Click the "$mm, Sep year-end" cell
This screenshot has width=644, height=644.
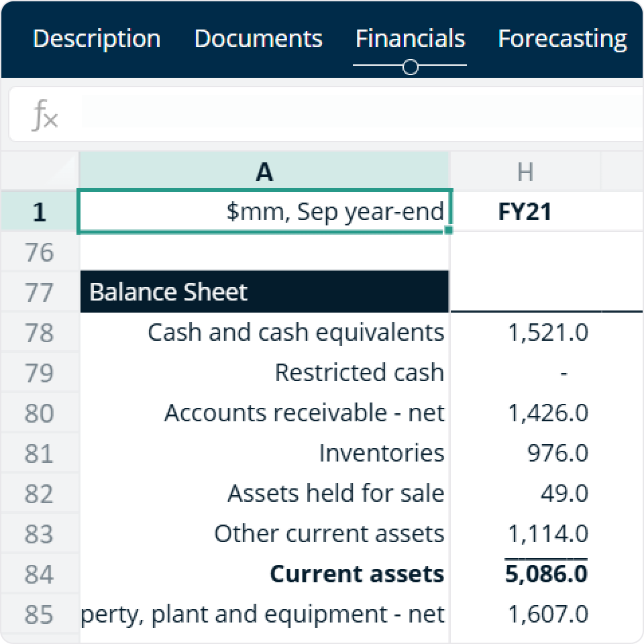point(264,212)
